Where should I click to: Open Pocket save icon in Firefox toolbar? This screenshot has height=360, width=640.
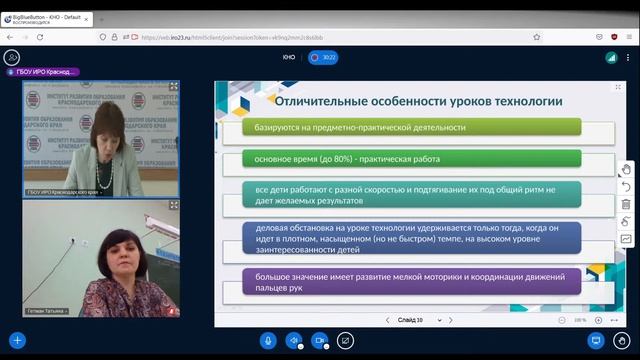[x=599, y=37]
